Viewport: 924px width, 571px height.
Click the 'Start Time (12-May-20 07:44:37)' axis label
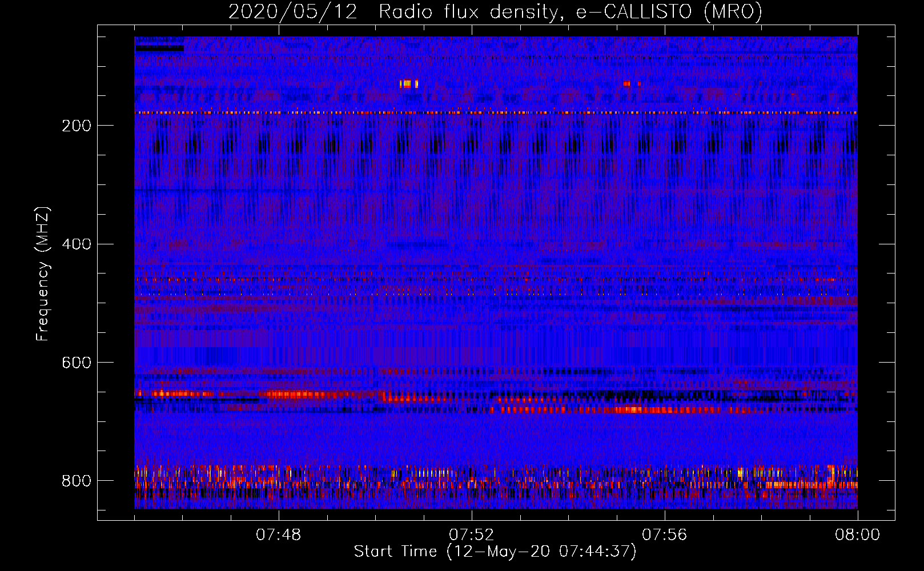(495, 552)
